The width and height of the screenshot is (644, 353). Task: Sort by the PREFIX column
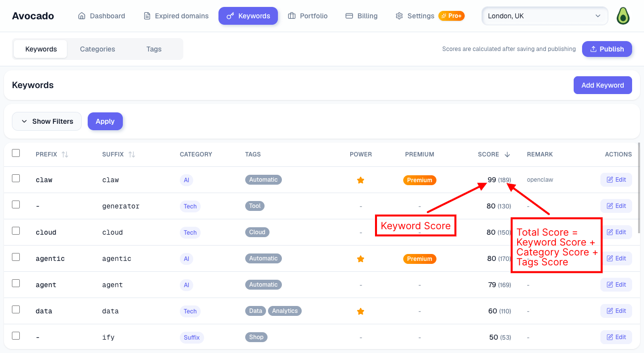52,154
